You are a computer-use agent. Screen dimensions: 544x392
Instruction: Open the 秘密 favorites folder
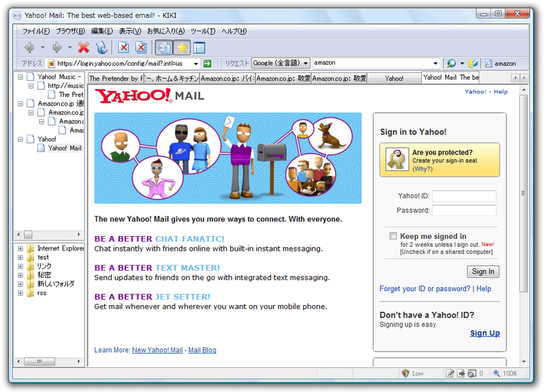pyautogui.click(x=44, y=275)
